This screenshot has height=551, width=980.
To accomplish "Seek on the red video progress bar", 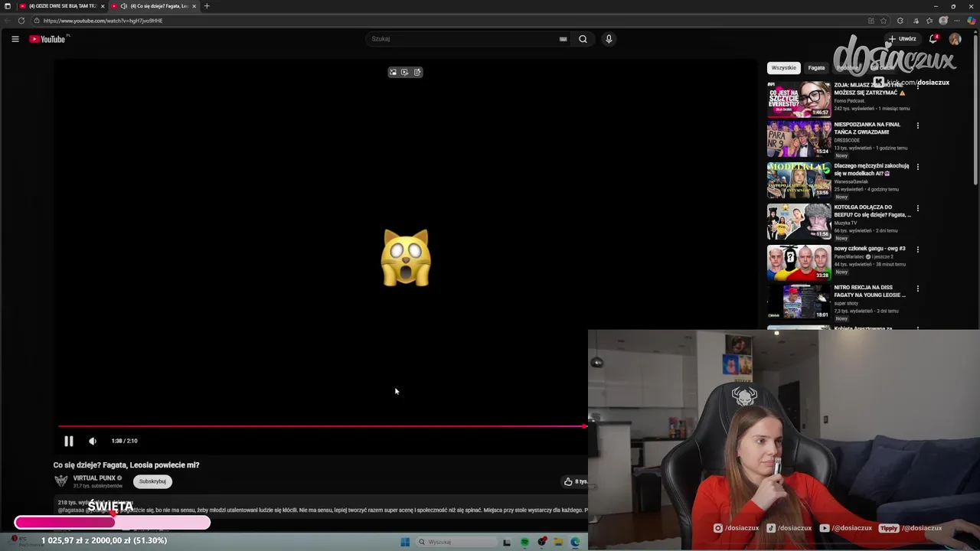I will click(322, 426).
